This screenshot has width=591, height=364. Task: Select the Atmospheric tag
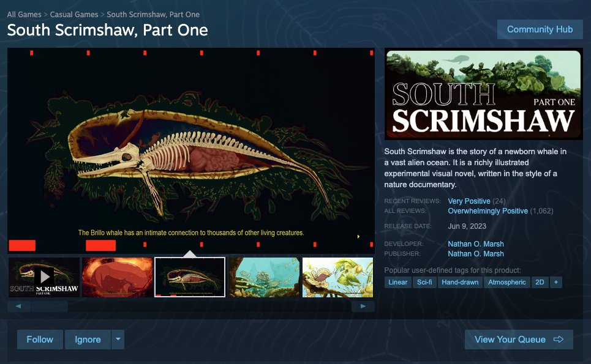506,282
